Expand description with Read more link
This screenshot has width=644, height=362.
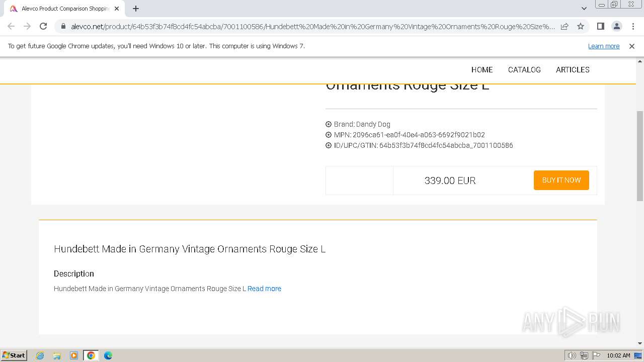click(x=264, y=289)
